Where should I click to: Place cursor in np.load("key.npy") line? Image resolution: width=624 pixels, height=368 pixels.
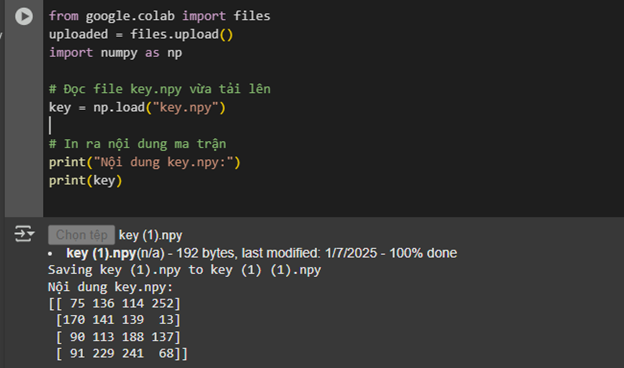coord(137,107)
